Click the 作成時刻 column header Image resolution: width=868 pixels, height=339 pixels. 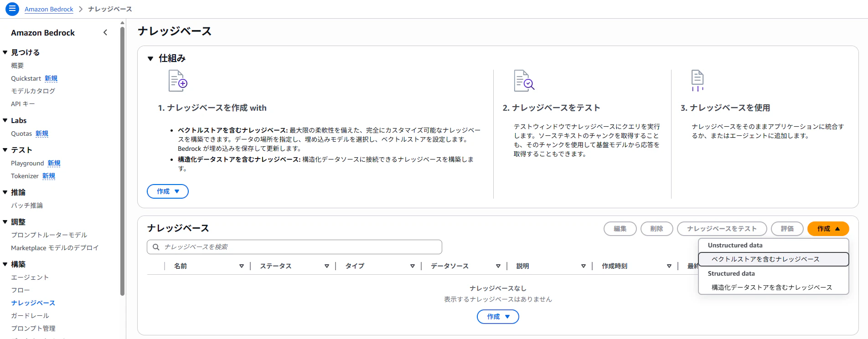615,266
